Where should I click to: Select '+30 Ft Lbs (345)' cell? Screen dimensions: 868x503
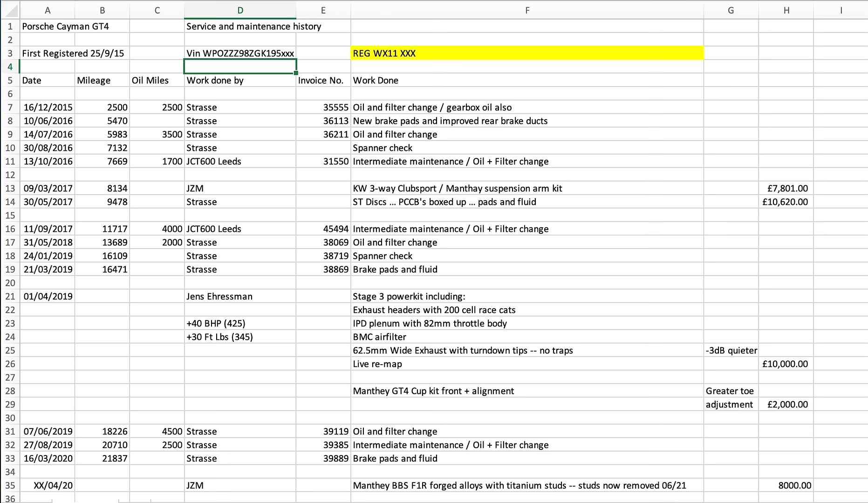240,337
